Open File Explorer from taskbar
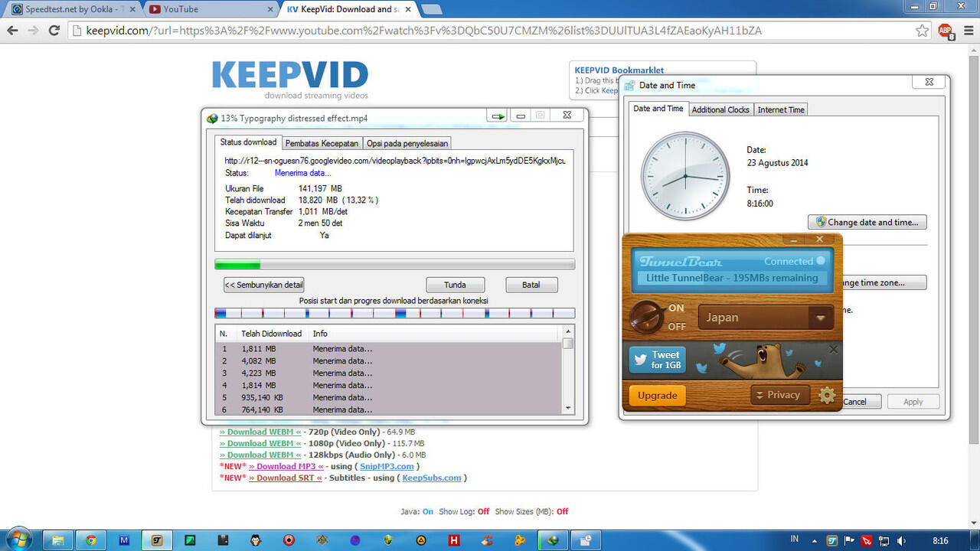980x551 pixels. point(57,540)
